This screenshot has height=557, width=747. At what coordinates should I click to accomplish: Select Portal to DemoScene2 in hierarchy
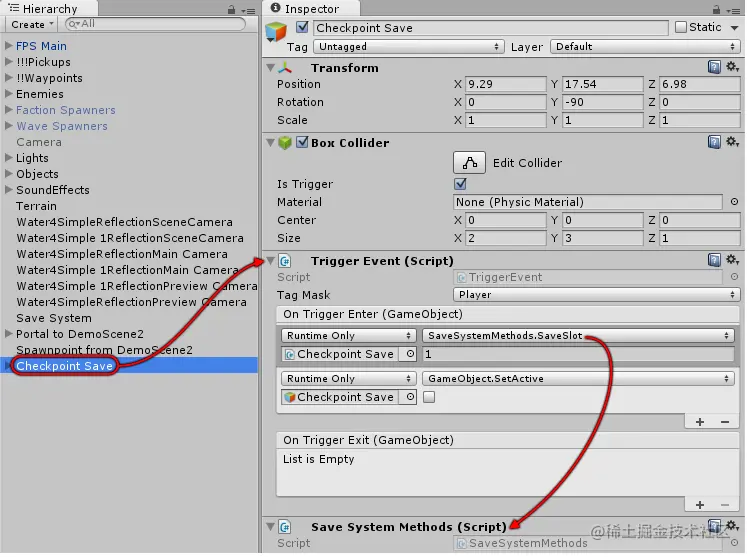pos(80,334)
